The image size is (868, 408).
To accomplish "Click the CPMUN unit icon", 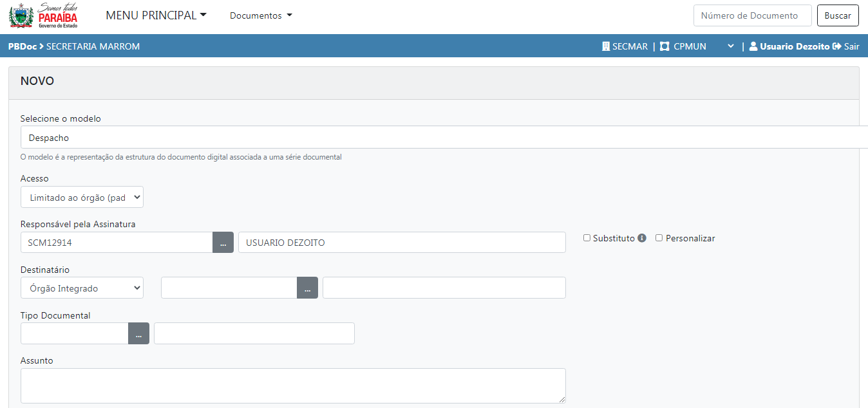I will click(665, 46).
